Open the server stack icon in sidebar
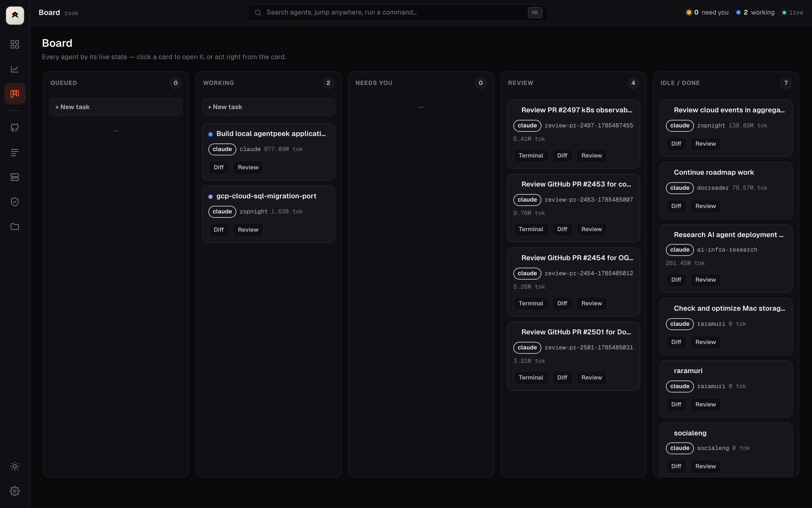This screenshot has height=508, width=812. (x=15, y=177)
